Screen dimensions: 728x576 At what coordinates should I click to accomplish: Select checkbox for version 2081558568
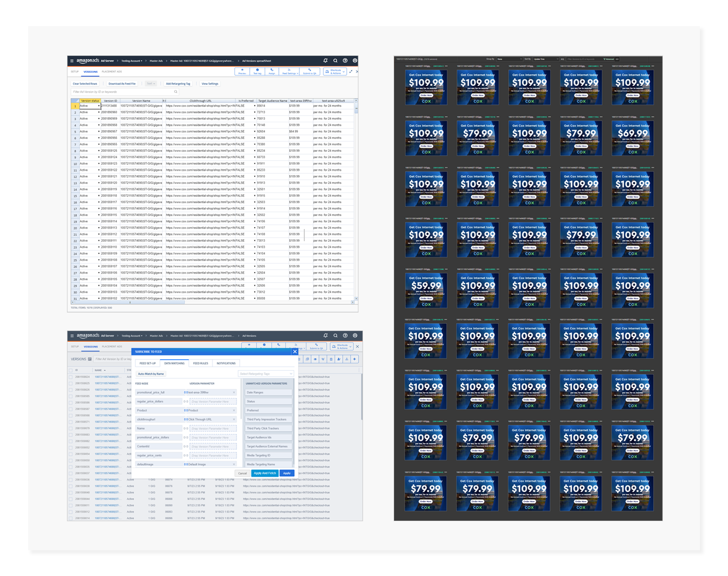point(71,415)
